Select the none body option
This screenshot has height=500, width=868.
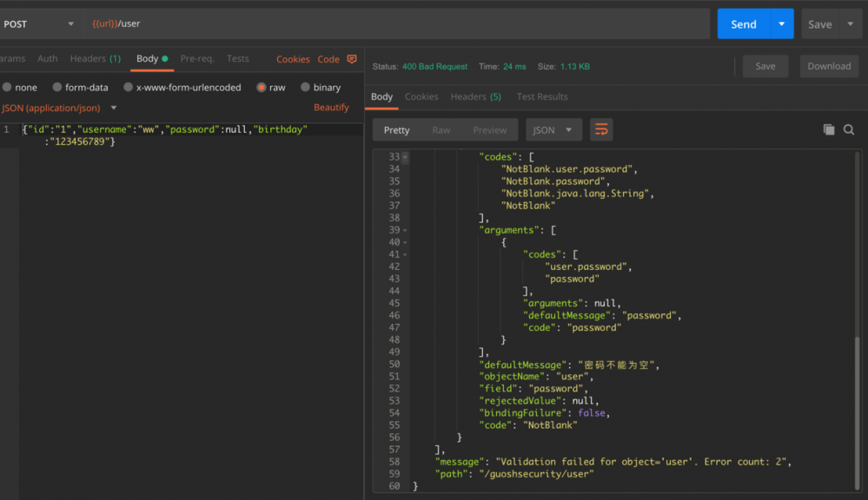[x=10, y=87]
